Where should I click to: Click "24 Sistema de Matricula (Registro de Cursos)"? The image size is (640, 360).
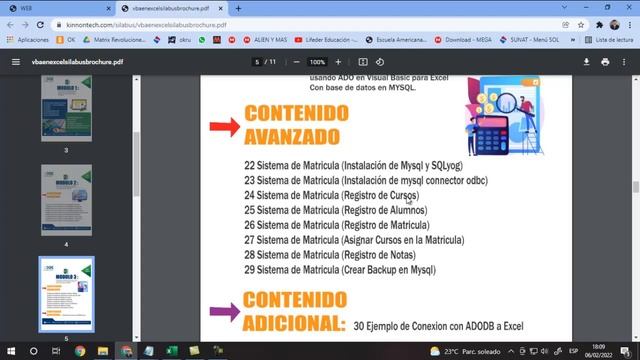coord(331,196)
